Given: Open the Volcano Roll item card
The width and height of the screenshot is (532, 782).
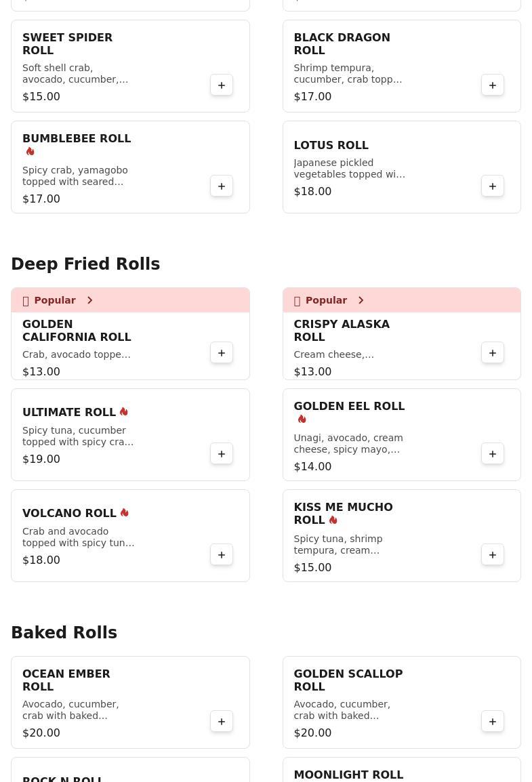Looking at the screenshot, I should coord(130,535).
